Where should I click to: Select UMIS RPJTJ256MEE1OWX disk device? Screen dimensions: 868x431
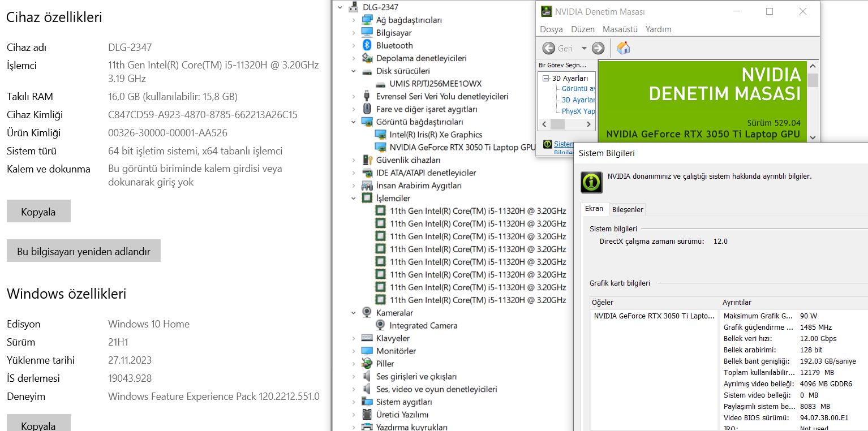(436, 84)
